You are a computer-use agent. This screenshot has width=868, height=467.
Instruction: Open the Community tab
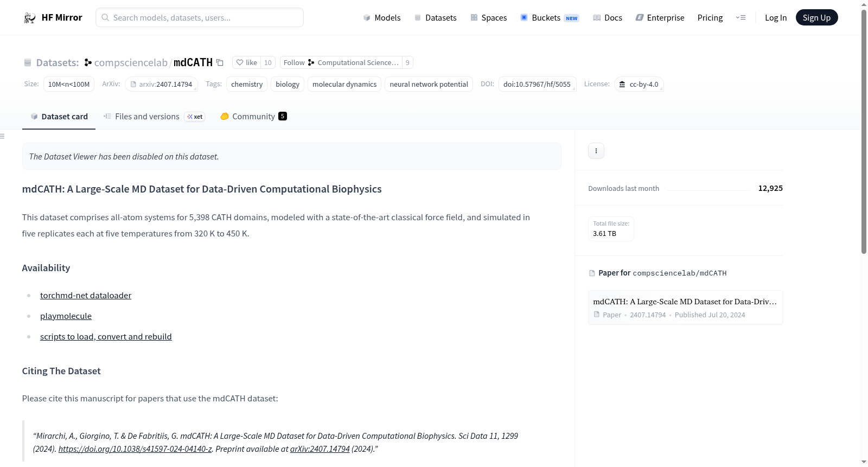click(x=253, y=117)
